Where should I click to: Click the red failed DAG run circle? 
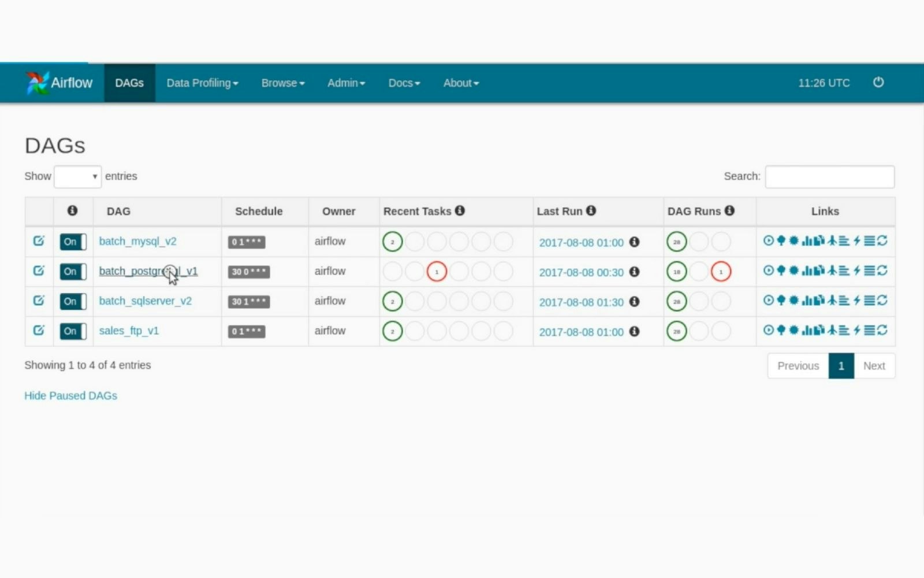[721, 271]
